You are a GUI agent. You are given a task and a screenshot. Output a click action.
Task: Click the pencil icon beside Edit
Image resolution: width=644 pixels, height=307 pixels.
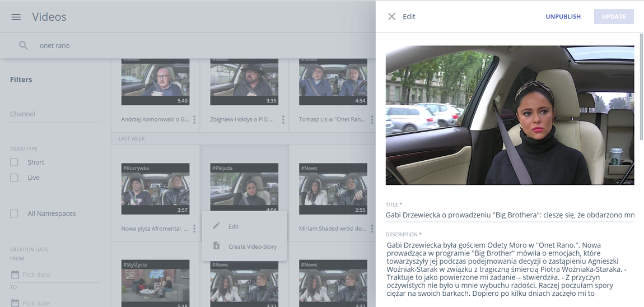coord(217,226)
